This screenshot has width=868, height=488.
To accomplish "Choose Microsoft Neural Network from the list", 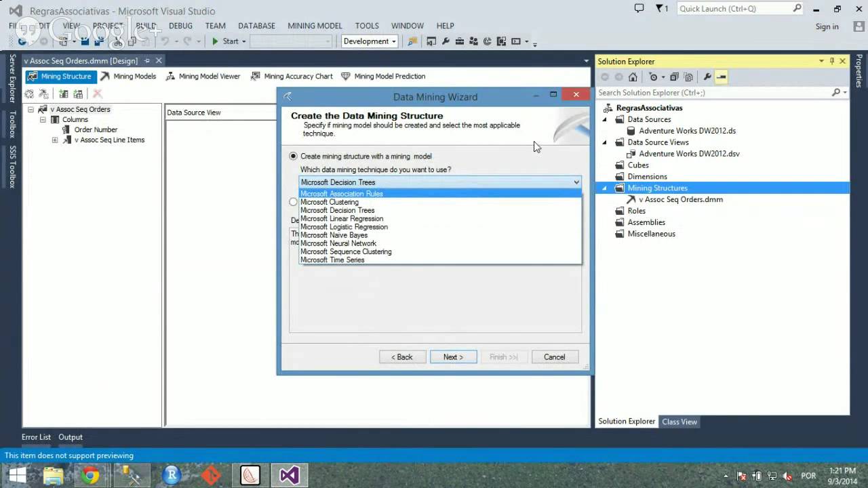I will click(x=440, y=243).
